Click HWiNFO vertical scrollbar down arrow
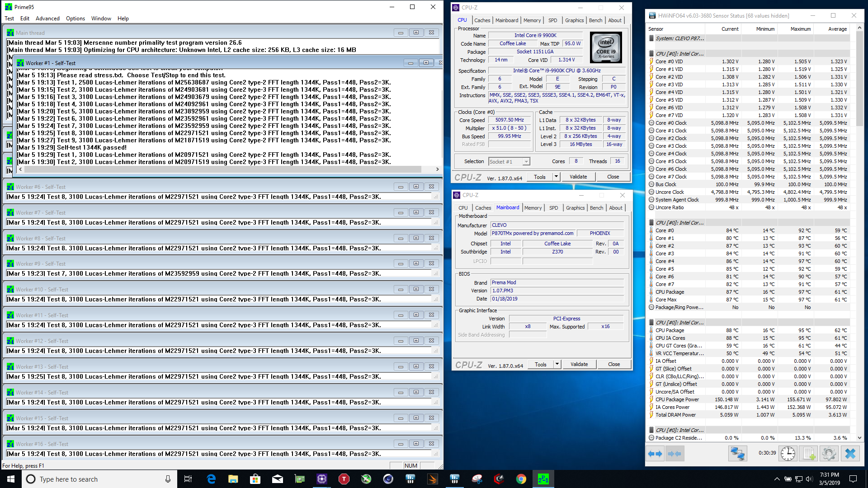The width and height of the screenshot is (868, 488). (859, 438)
